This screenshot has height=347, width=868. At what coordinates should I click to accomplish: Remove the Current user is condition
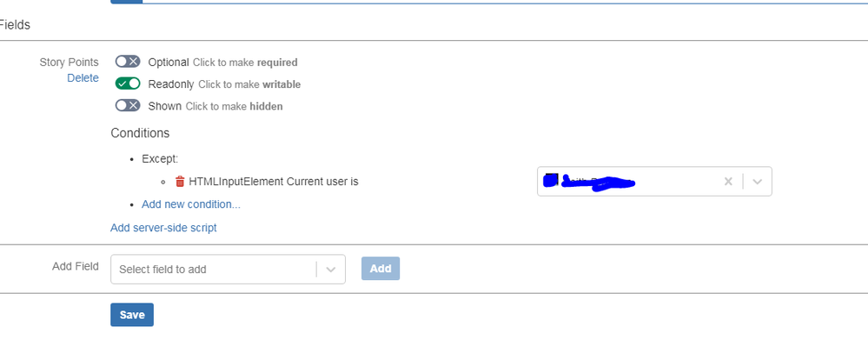point(179,181)
